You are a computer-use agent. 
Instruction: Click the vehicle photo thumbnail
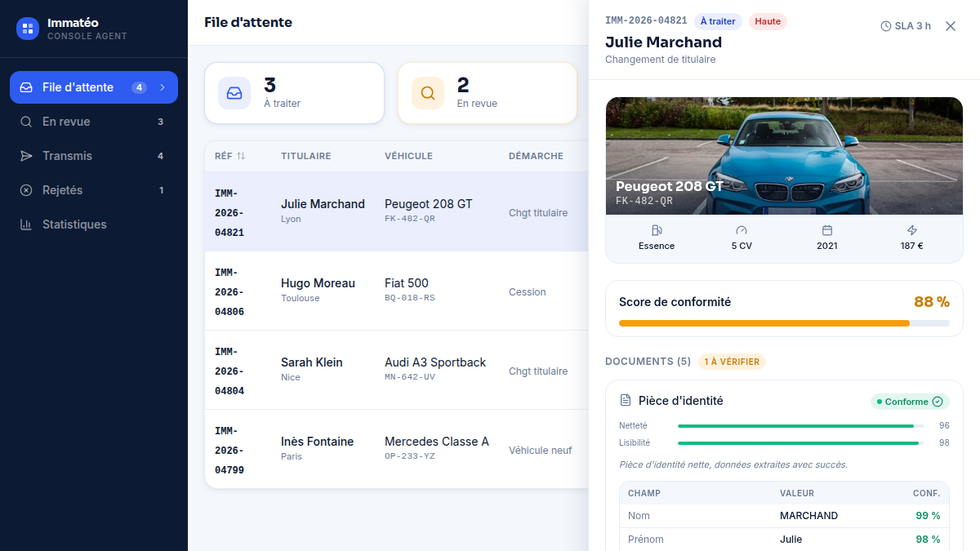tap(784, 156)
